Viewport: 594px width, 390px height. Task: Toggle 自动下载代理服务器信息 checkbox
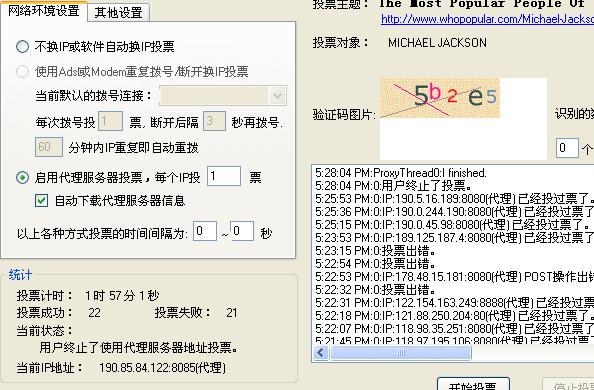tap(41, 200)
